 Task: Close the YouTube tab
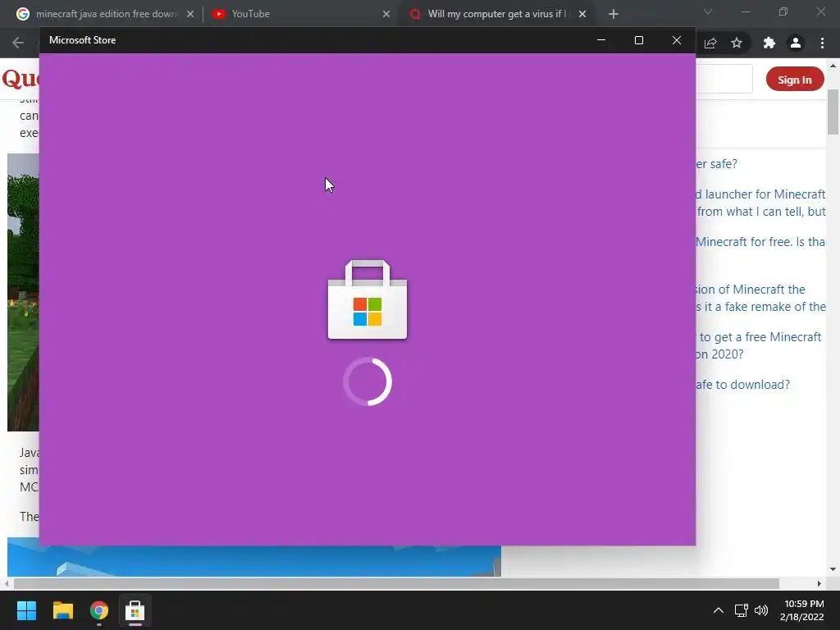point(386,14)
